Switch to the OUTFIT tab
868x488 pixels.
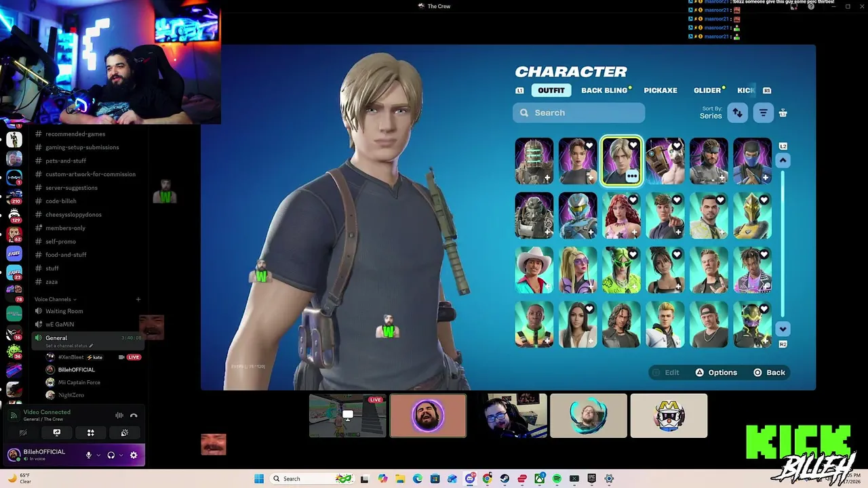[551, 90]
